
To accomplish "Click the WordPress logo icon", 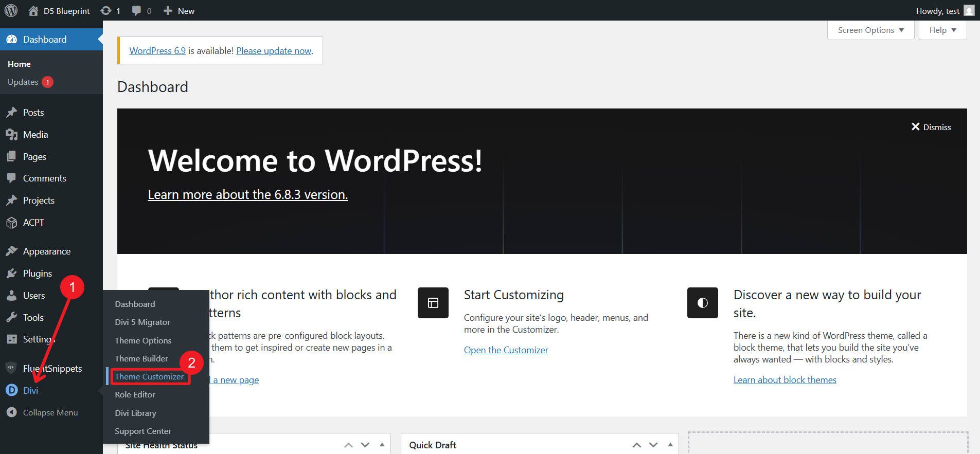I will pyautogui.click(x=11, y=10).
